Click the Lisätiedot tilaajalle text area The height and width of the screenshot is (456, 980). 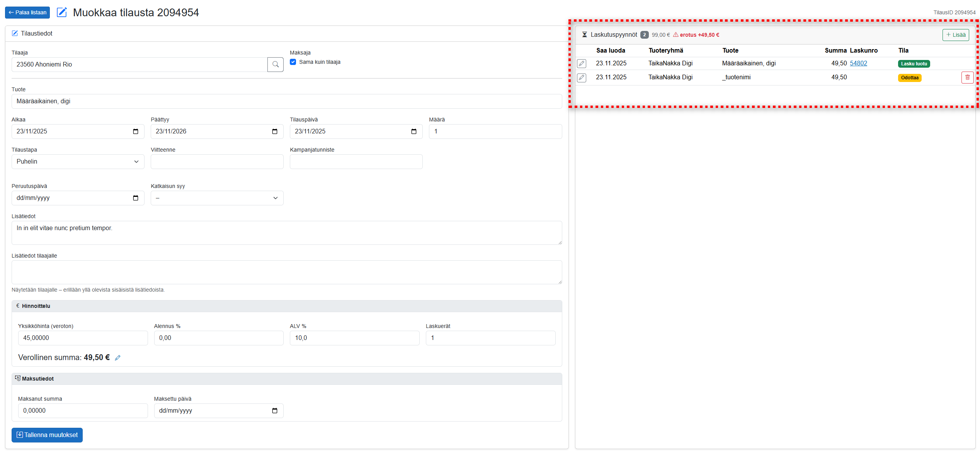point(287,272)
